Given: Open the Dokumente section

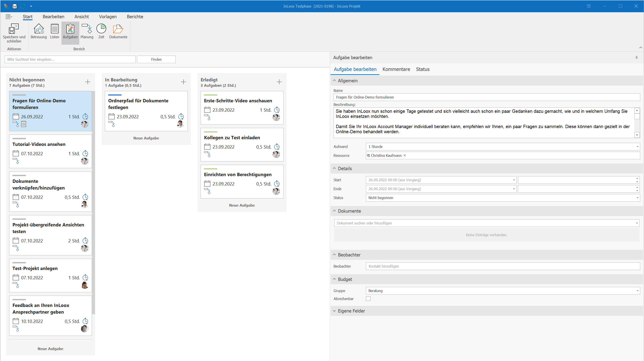Looking at the screenshot, I should pyautogui.click(x=118, y=31).
